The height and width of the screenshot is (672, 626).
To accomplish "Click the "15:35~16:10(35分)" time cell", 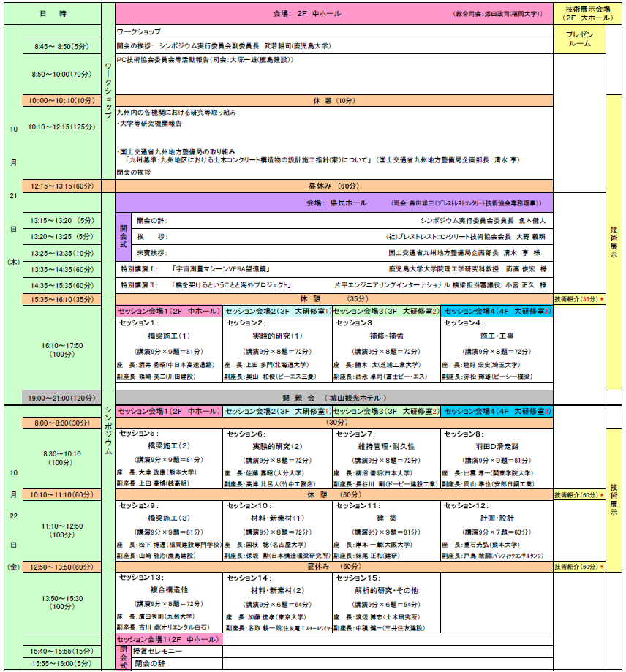I will click(62, 299).
